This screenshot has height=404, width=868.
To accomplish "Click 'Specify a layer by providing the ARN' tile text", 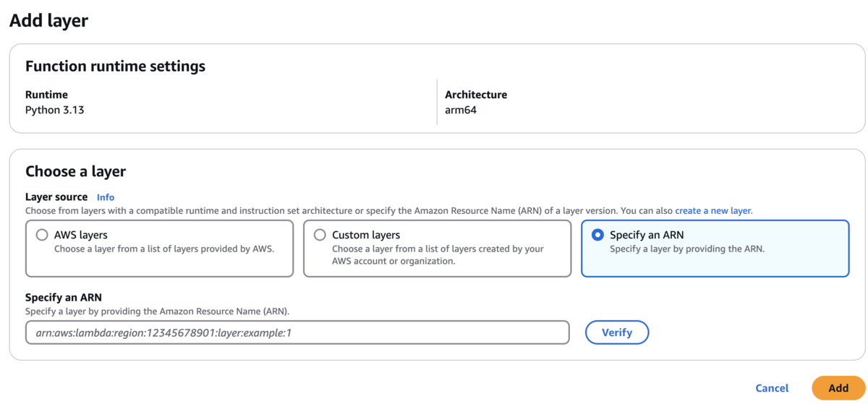I will [x=687, y=249].
